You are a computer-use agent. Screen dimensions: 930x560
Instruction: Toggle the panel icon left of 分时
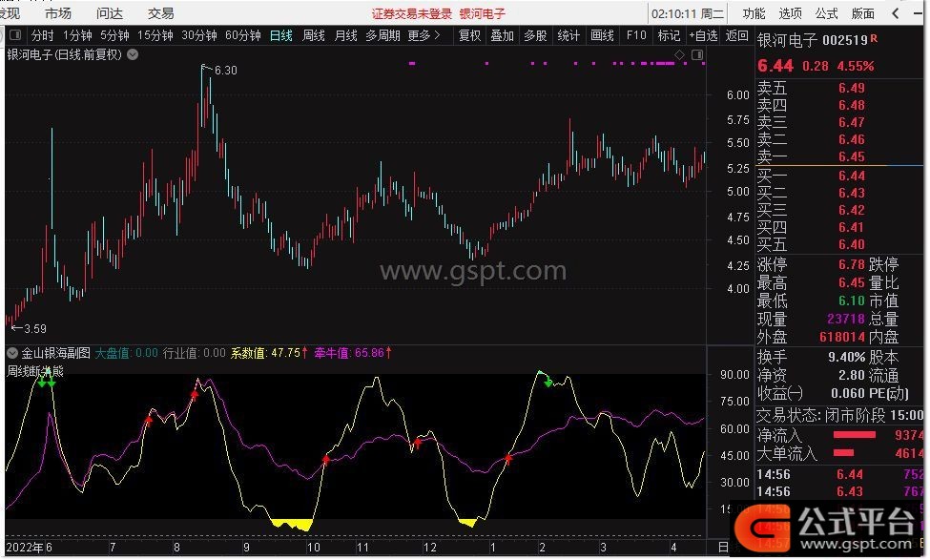pos(15,35)
